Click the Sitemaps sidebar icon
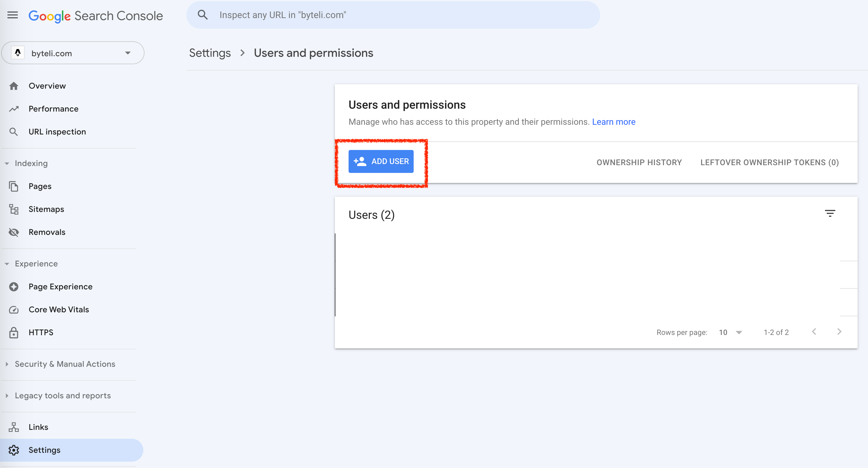Viewport: 868px width, 468px height. (14, 209)
